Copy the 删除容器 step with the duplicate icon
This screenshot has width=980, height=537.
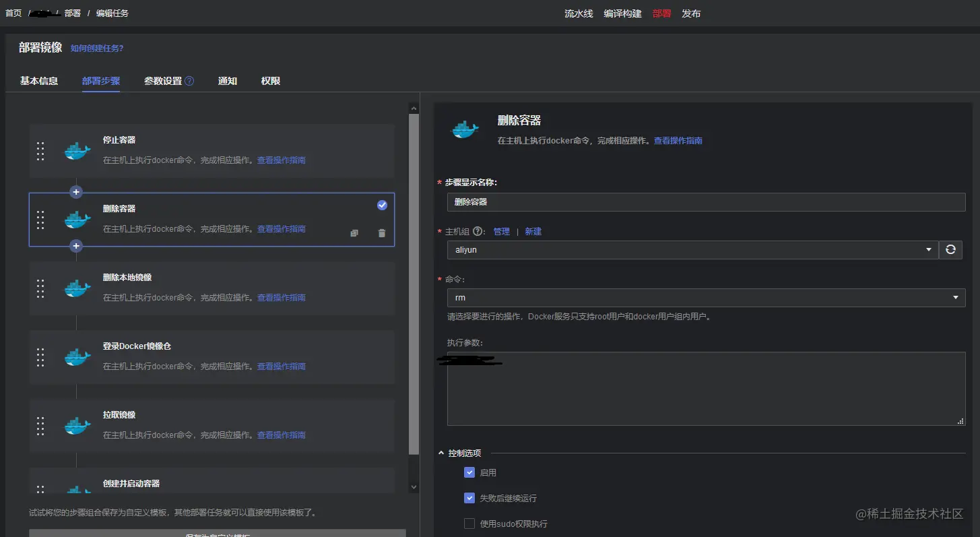(354, 233)
